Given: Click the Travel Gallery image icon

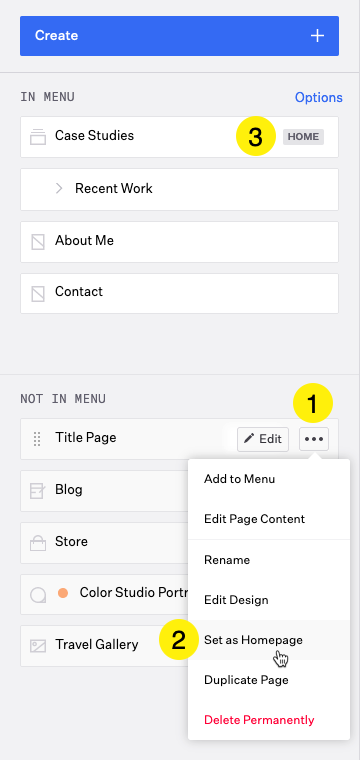Looking at the screenshot, I should [38, 646].
